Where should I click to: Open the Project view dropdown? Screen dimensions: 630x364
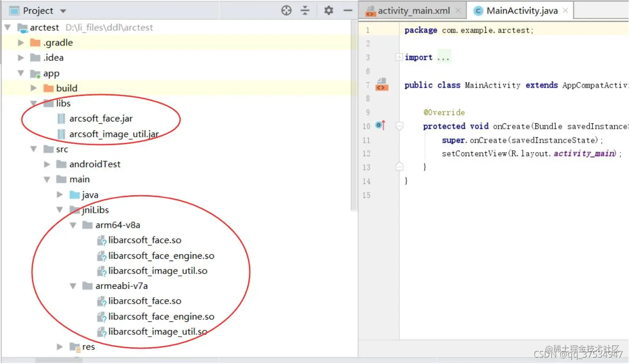[x=64, y=11]
